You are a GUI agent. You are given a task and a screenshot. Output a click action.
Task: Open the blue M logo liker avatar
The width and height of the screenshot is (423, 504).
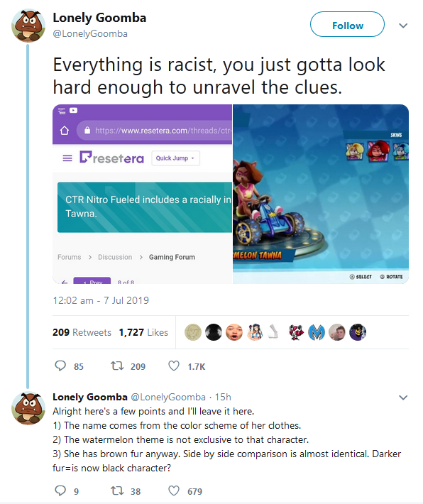click(317, 332)
